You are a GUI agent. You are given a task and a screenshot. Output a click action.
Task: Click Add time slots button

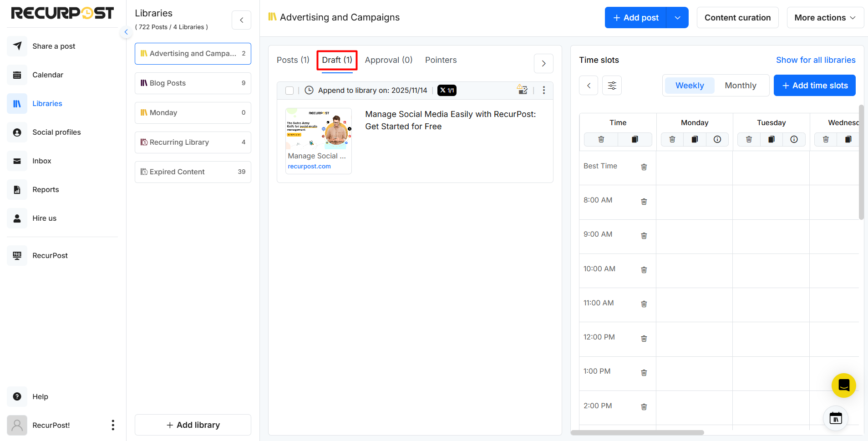tap(814, 86)
